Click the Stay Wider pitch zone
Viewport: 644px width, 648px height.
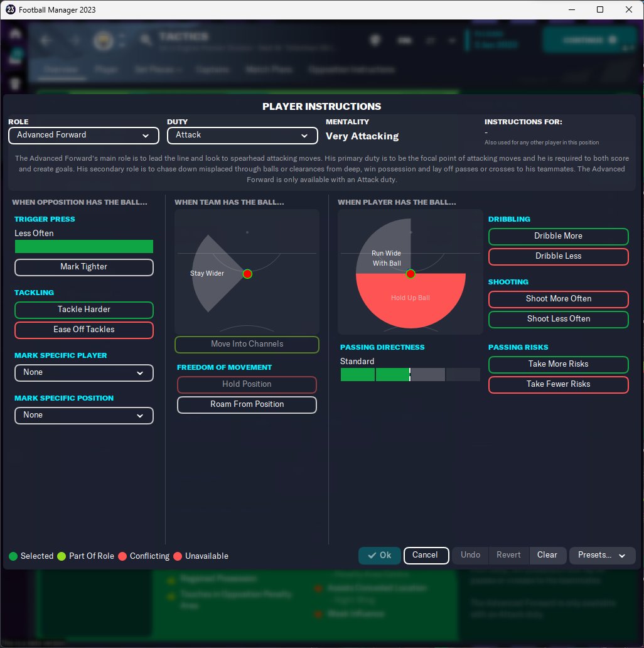207,273
